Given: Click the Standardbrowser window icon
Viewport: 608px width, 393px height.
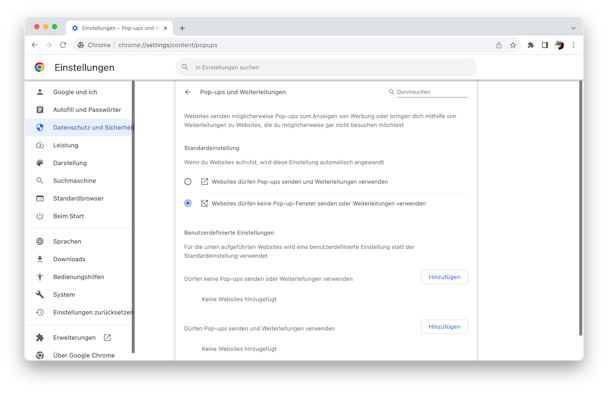Looking at the screenshot, I should (x=40, y=198).
